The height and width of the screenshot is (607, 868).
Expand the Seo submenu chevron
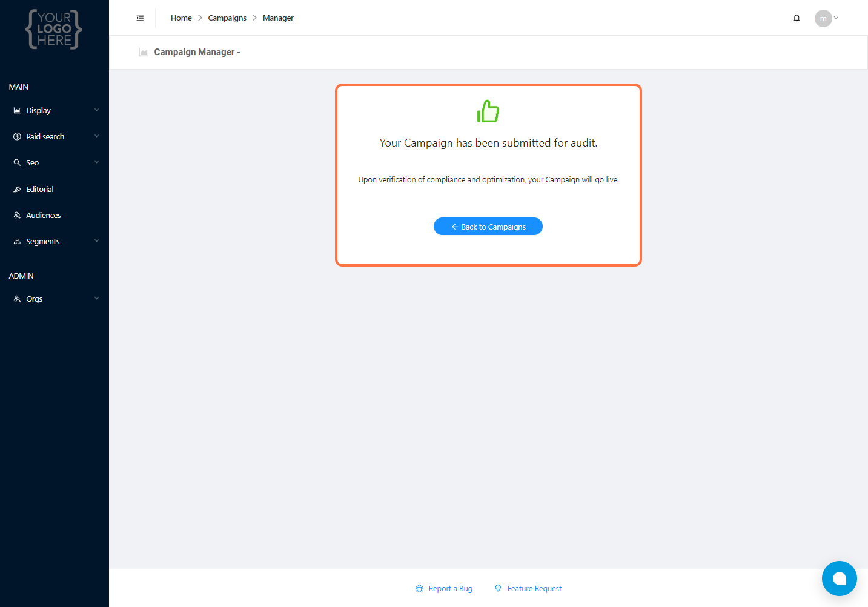click(96, 162)
